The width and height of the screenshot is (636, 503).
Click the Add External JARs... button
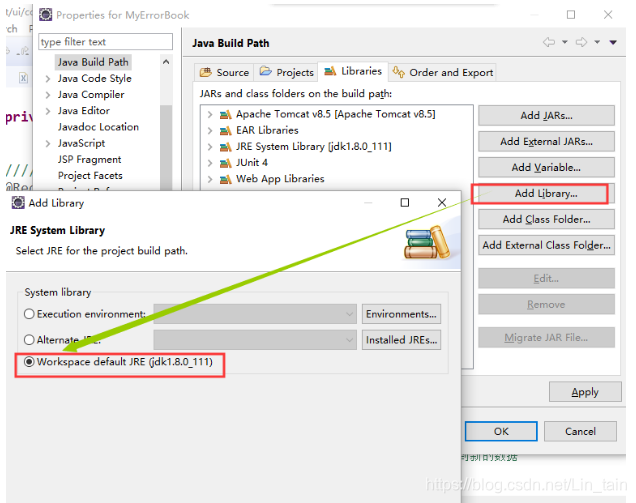[546, 142]
